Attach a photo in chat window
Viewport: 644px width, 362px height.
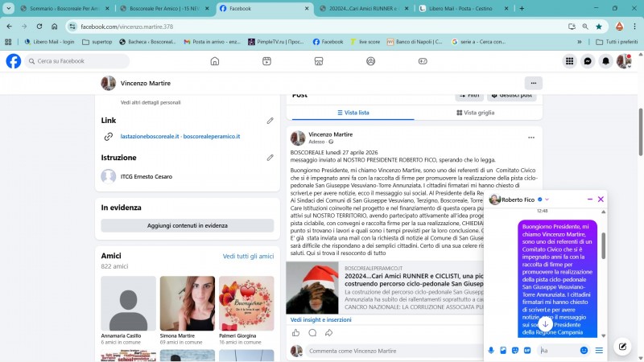[x=503, y=350]
